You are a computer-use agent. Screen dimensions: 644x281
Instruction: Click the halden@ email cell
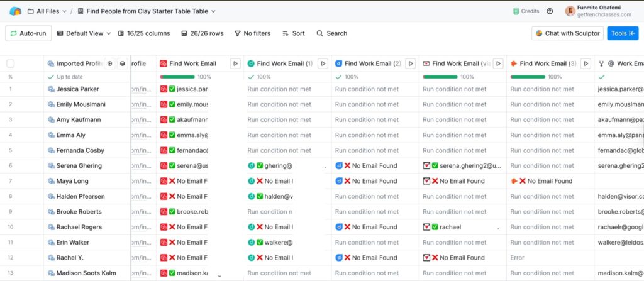(x=287, y=196)
